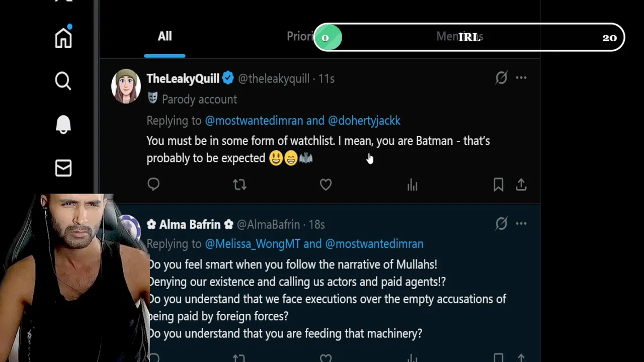The image size is (644, 362).
Task: Open Grok icon on Alma Bafrin's post
Action: point(501,224)
